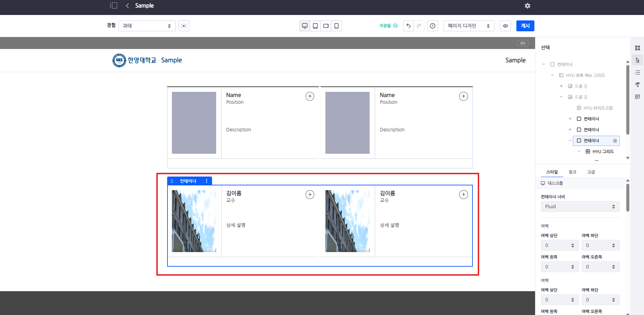
Task: Open the selected 컨테이너 options kebab menu
Action: [207, 181]
